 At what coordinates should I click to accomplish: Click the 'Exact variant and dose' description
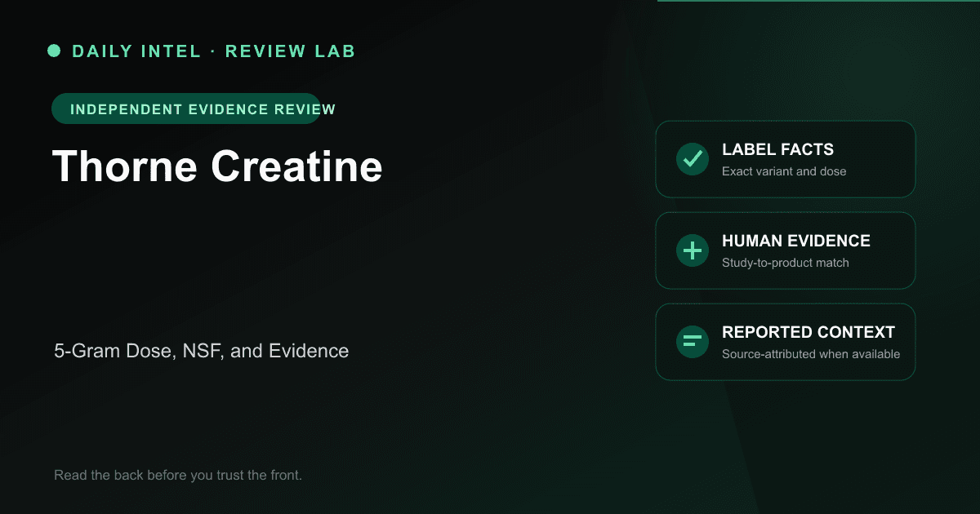click(x=784, y=171)
